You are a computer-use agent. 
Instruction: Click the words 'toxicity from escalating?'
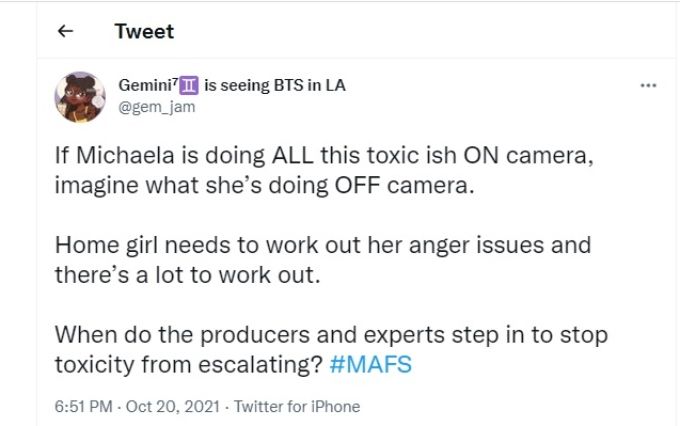click(x=189, y=364)
